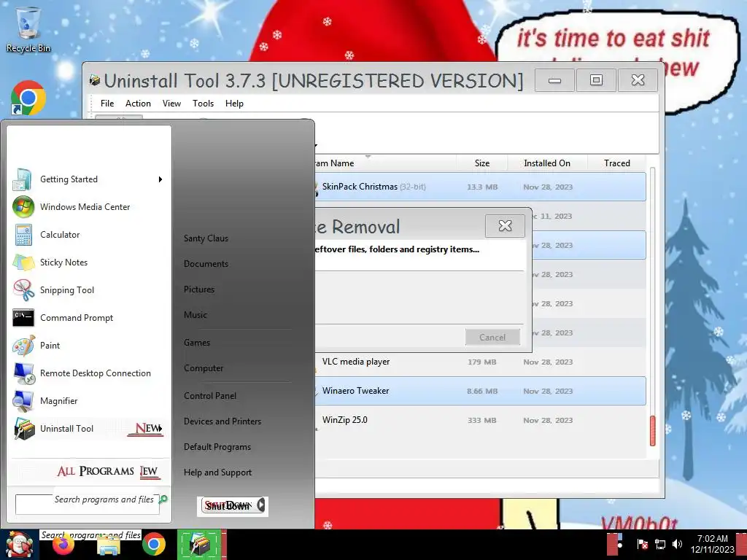The width and height of the screenshot is (747, 560).
Task: Click the Santa Start button
Action: click(18, 545)
